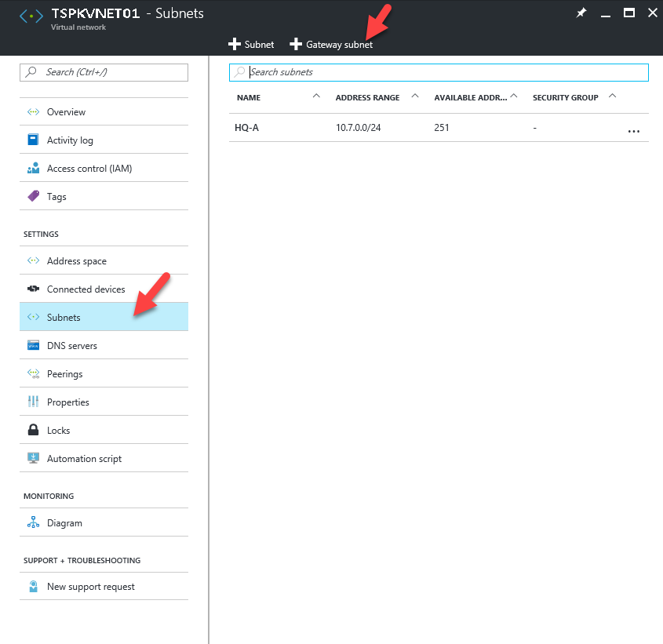Add a new Subnet
This screenshot has width=663, height=644.
click(x=251, y=45)
